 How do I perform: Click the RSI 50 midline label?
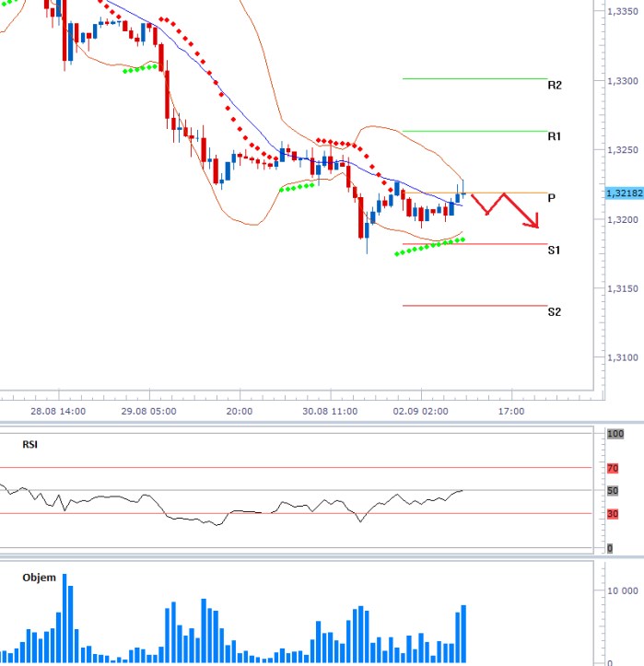pyautogui.click(x=613, y=491)
